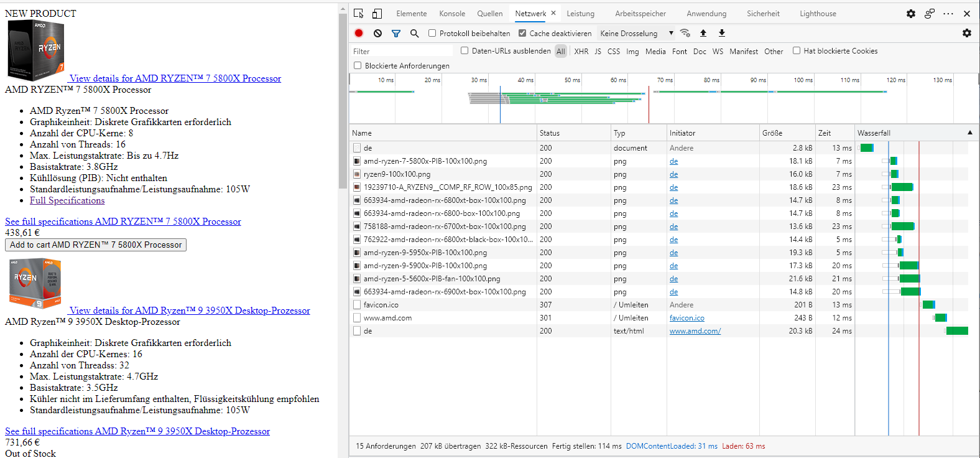Close the DevTools panel

coord(967,14)
